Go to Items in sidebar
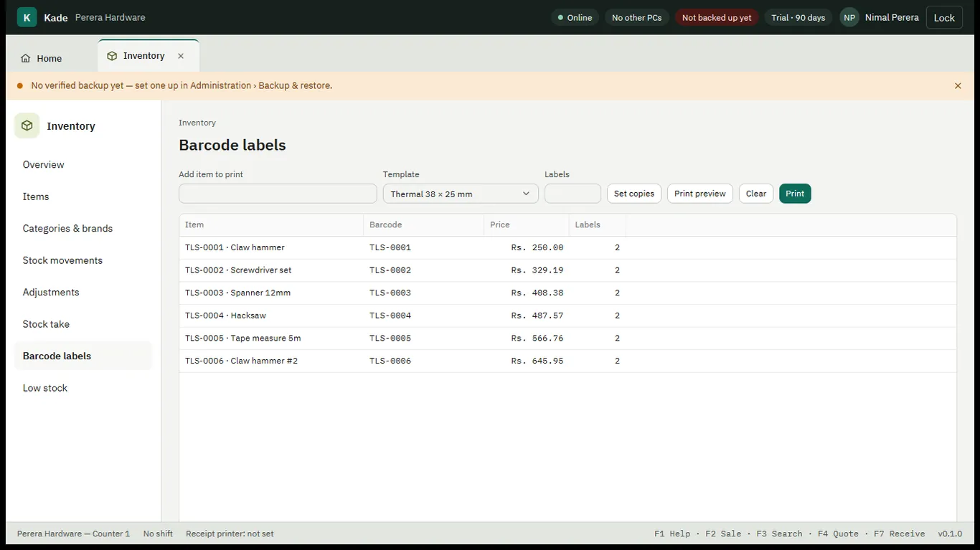The image size is (980, 550). click(83, 196)
